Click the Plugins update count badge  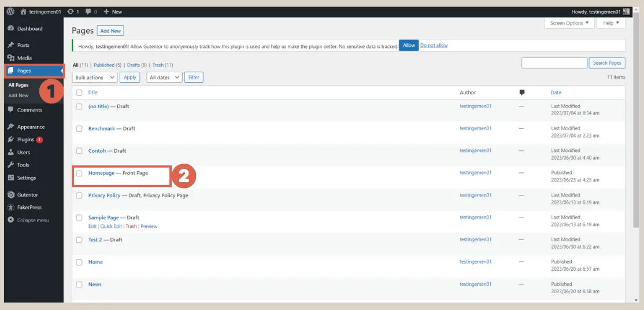(x=39, y=140)
